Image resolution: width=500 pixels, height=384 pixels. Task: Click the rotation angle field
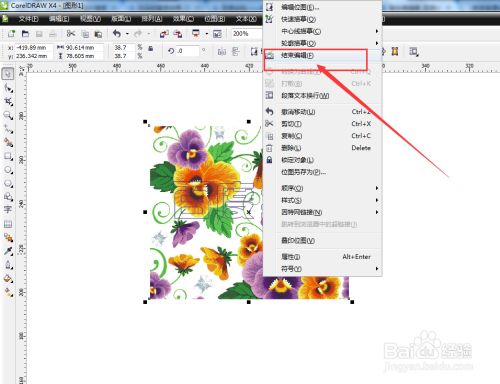188,51
